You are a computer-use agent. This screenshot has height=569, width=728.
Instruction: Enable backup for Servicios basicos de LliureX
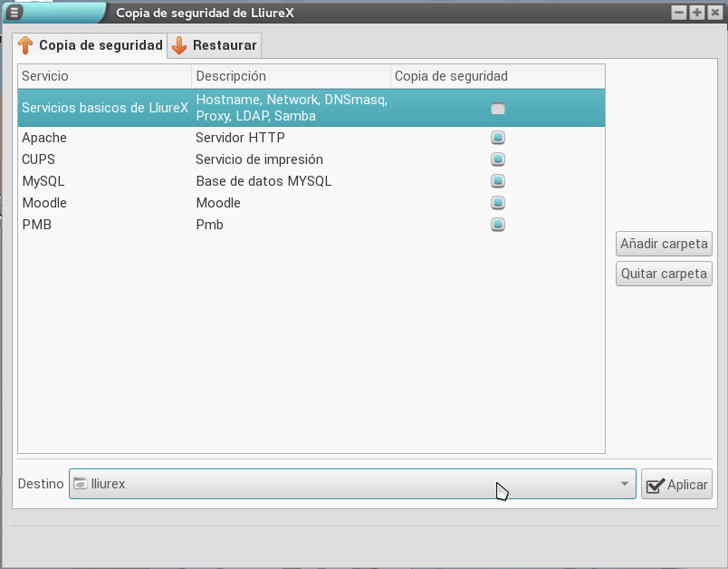click(x=497, y=109)
